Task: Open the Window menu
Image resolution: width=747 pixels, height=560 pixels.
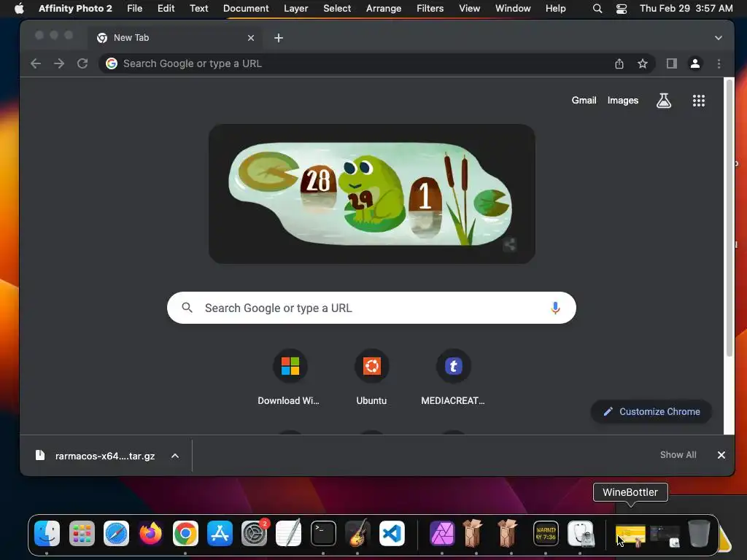Action: coord(513,8)
